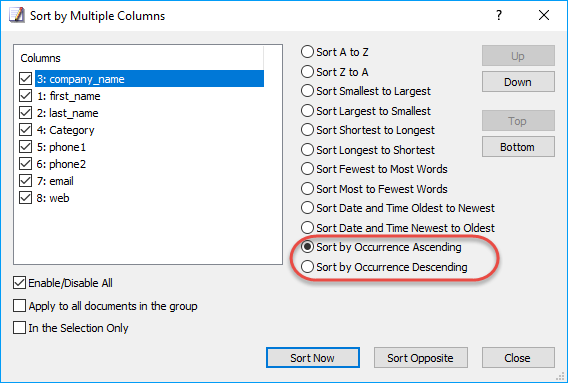The width and height of the screenshot is (568, 383).
Task: Uncheck the 5: phone1 column checkbox
Action: (25, 147)
